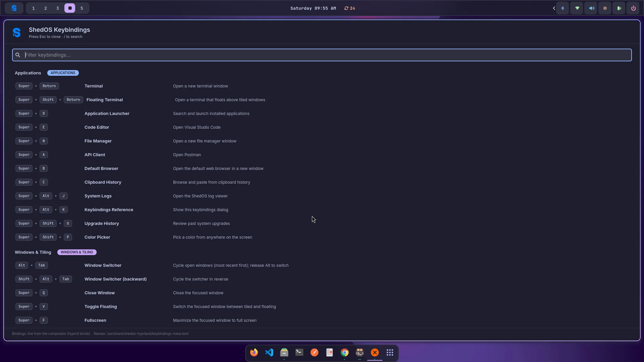644x362 pixels.
Task: Select the Color Picker entry
Action: pyautogui.click(x=97, y=237)
